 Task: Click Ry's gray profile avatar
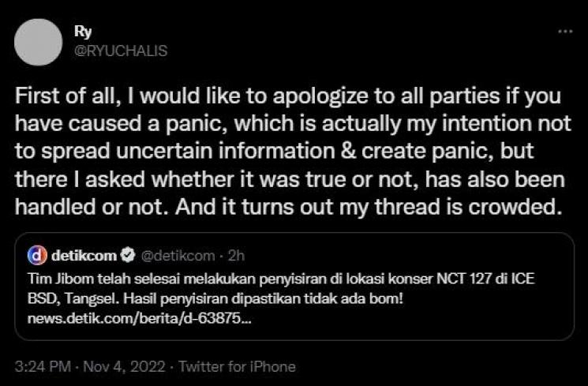pyautogui.click(x=38, y=42)
